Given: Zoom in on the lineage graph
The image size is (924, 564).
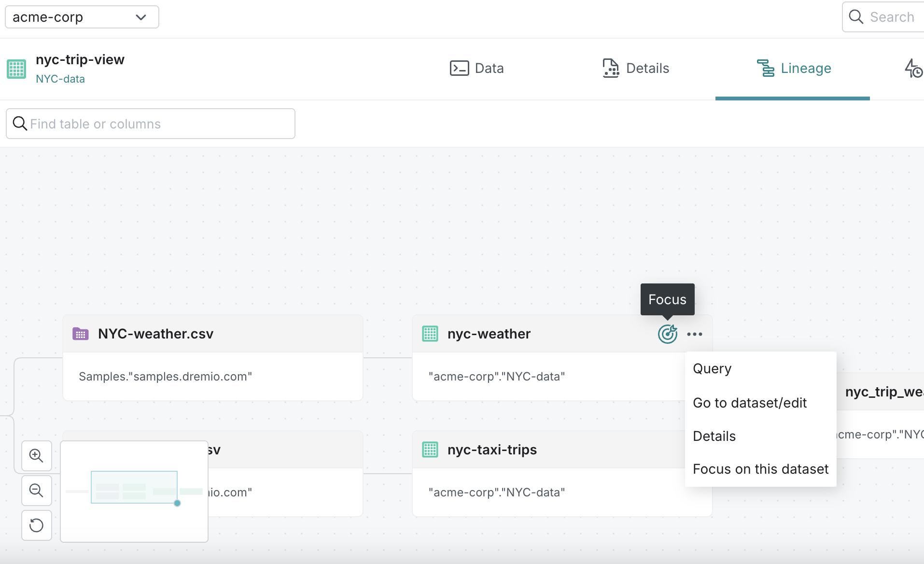Looking at the screenshot, I should tap(36, 455).
